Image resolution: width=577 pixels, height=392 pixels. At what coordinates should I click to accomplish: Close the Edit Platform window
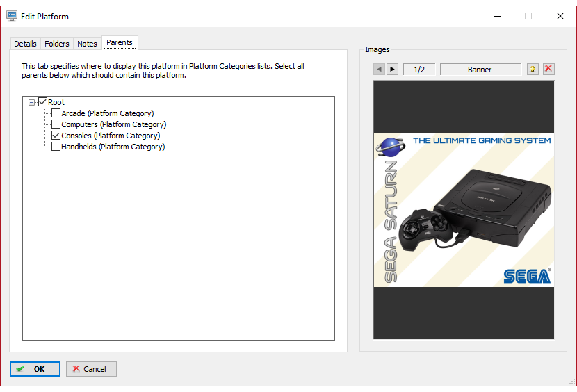pyautogui.click(x=560, y=16)
